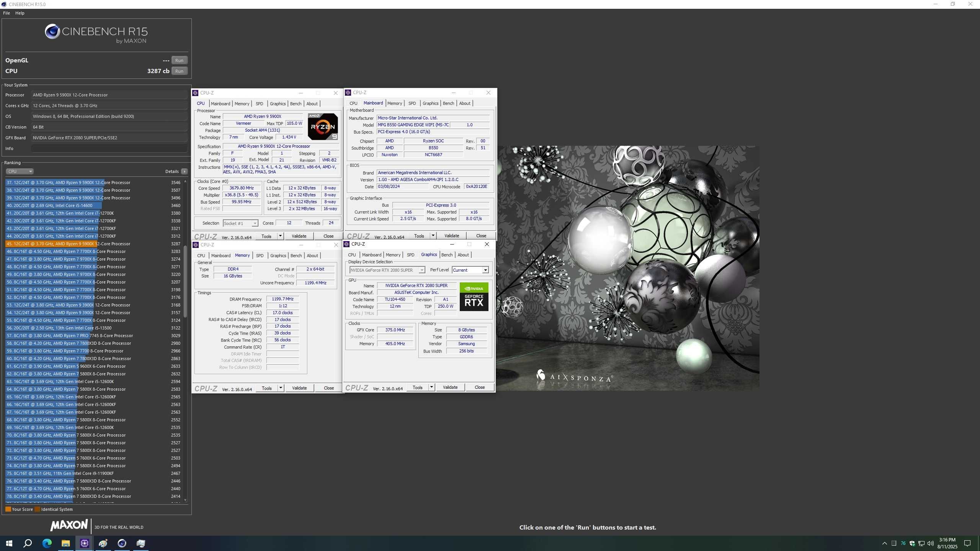
Task: Open the Ranking CPU dropdown
Action: point(20,171)
